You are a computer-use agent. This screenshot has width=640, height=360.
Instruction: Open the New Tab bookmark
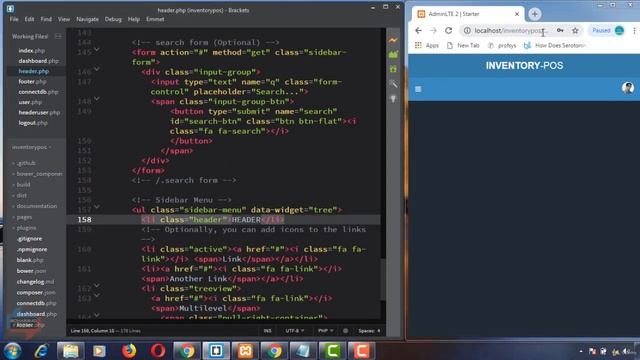coord(463,45)
